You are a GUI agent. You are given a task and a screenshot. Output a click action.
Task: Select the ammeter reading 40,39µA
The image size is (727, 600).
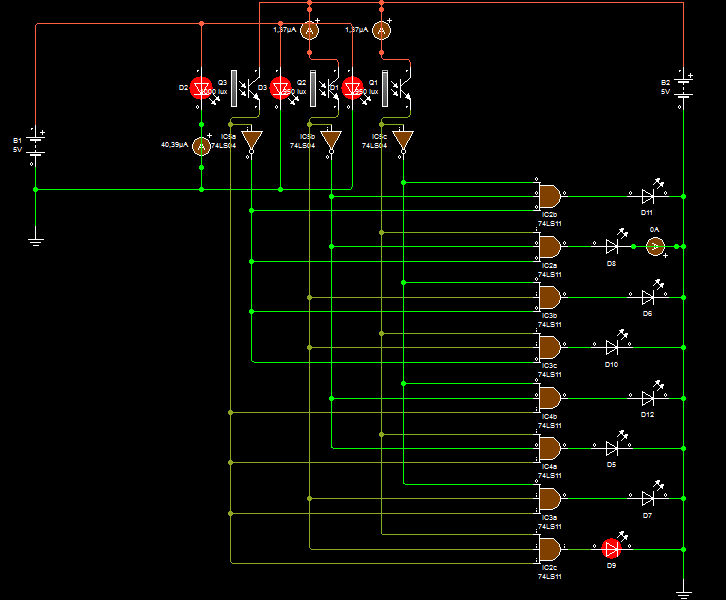point(201,146)
